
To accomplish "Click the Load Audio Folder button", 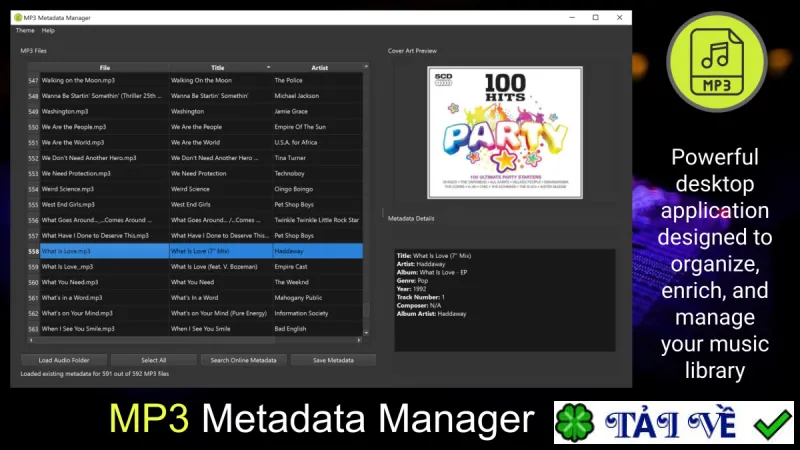I will coord(64,360).
